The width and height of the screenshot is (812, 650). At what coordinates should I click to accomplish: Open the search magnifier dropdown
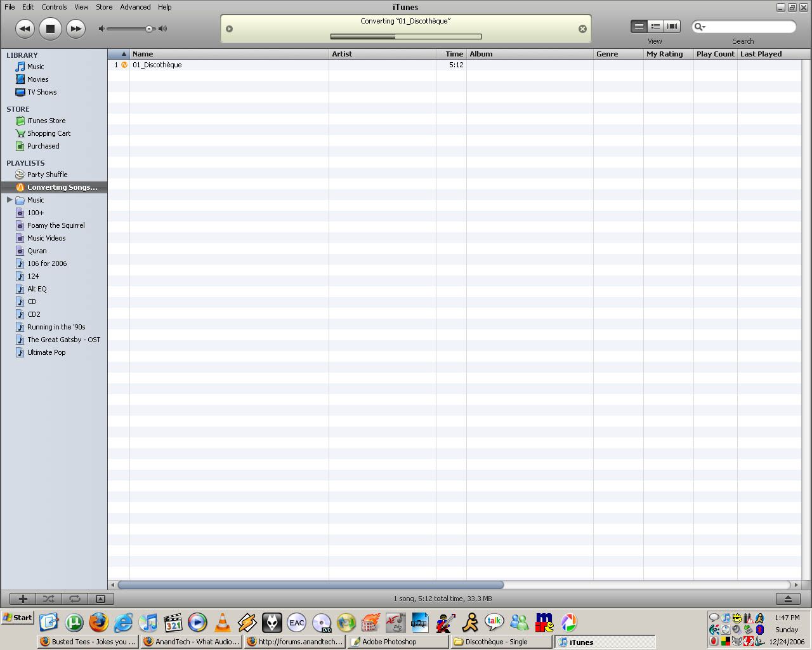pos(700,27)
